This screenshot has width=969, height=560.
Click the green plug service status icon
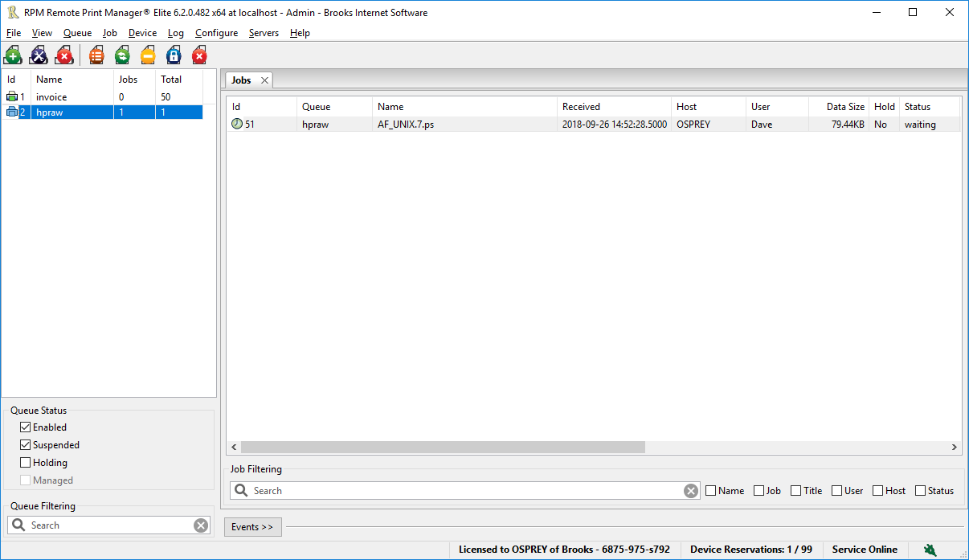930,550
